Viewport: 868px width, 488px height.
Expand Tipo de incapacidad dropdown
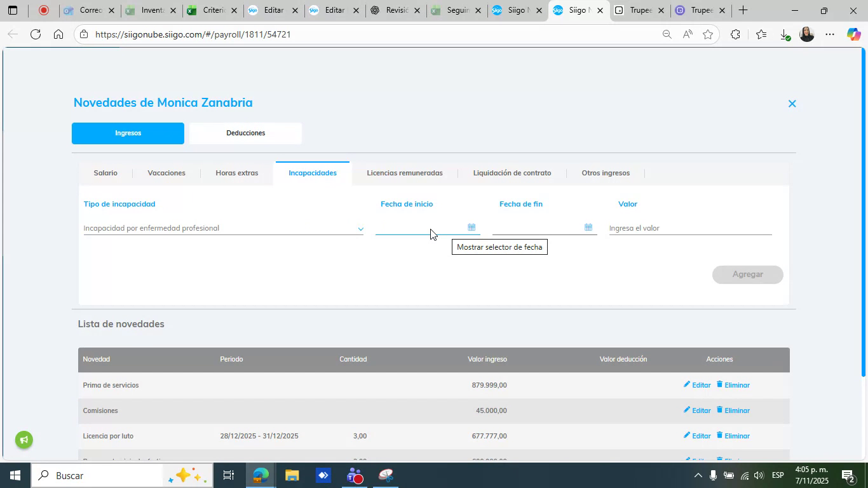point(360,229)
